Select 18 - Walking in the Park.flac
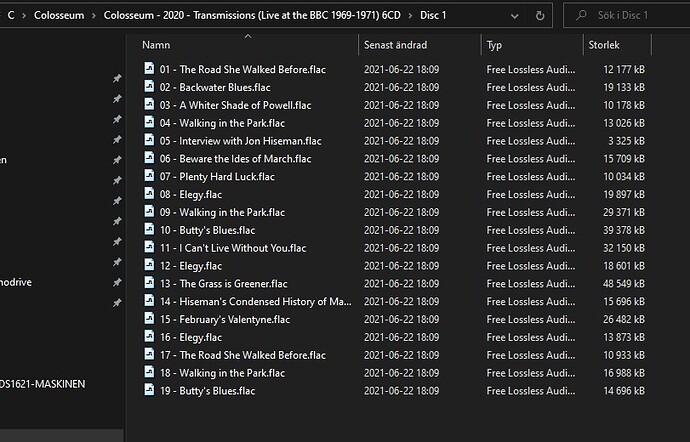690x442 pixels. click(x=222, y=373)
